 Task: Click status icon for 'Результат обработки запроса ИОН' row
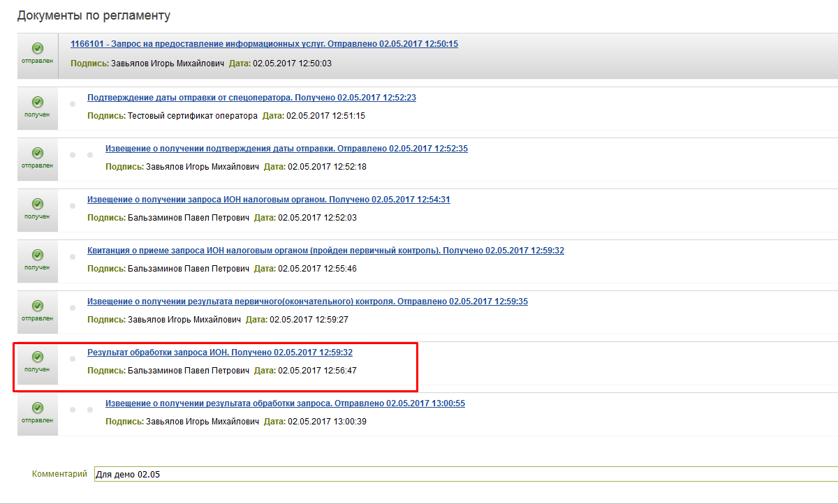click(x=38, y=357)
